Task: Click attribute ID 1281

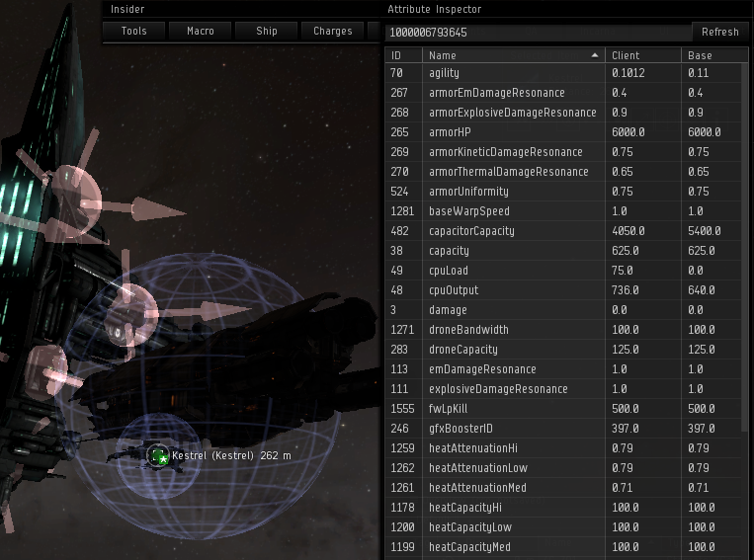Action: [x=402, y=211]
